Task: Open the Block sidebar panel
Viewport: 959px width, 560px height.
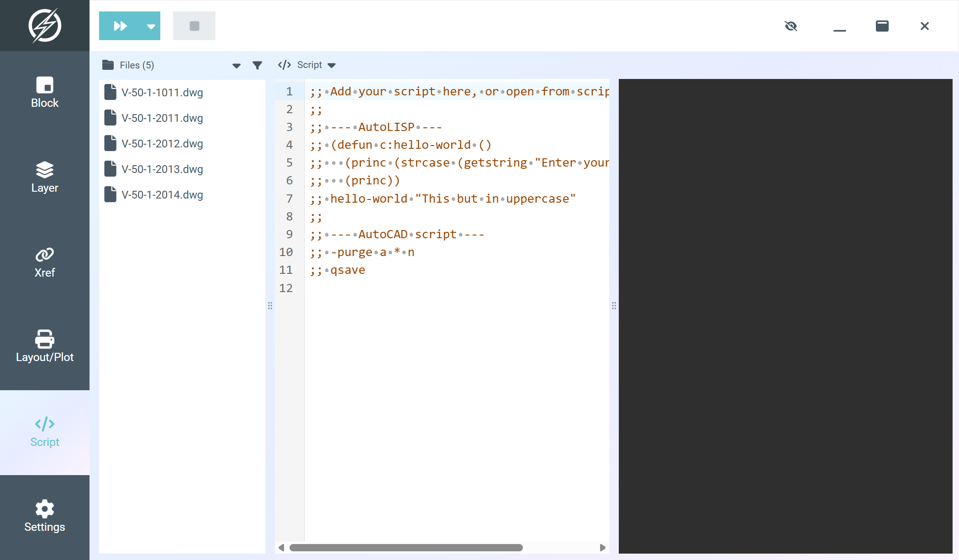Action: (45, 93)
